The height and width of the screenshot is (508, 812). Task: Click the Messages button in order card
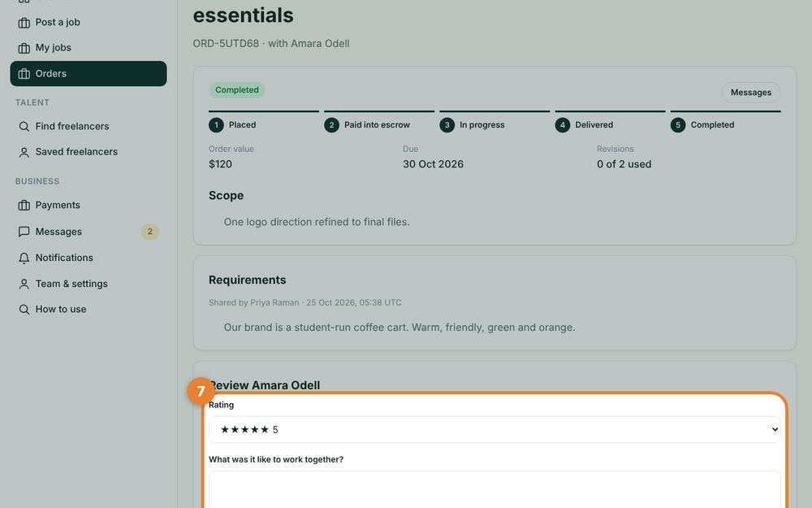751,93
